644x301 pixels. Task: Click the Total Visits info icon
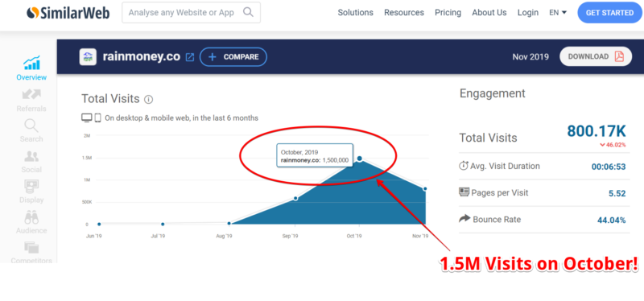[x=149, y=99]
